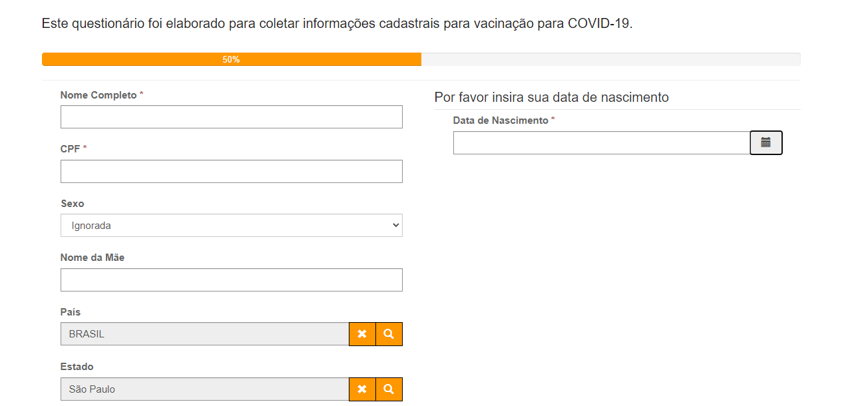
Task: Click the Nome da Mãe label
Action: 92,258
